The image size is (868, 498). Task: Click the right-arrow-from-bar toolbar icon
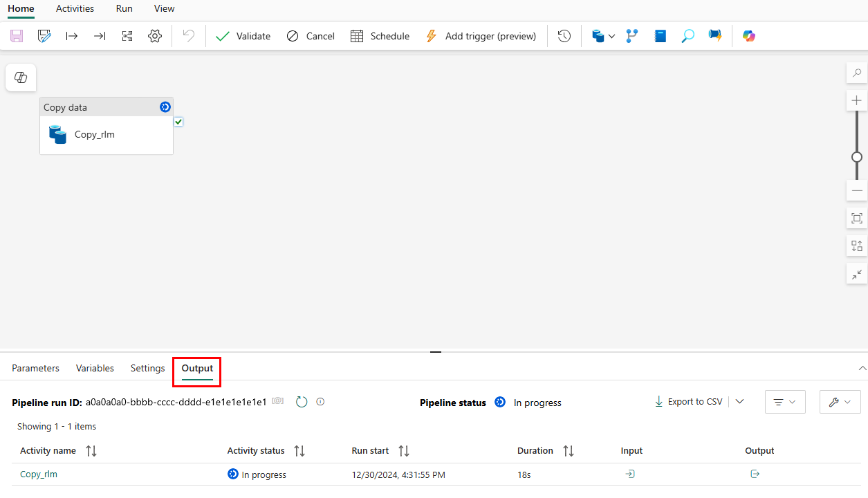point(72,36)
